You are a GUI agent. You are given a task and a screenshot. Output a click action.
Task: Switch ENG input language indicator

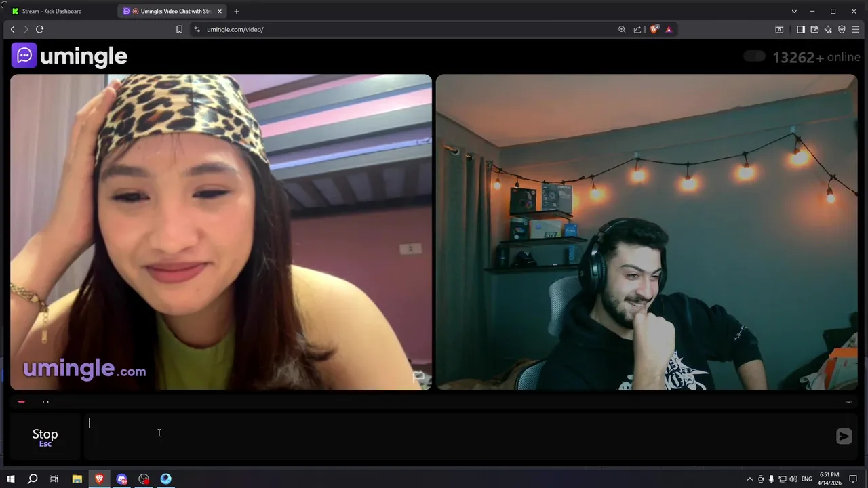[x=806, y=479]
